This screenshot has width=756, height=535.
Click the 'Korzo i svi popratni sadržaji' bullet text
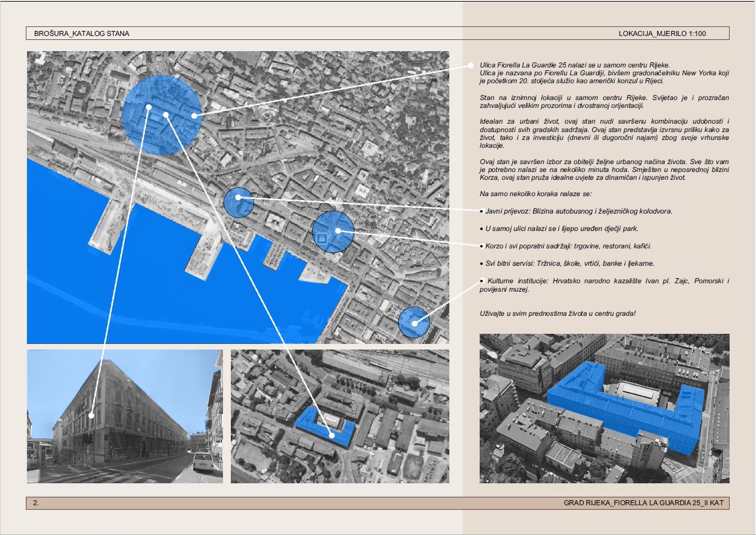pyautogui.click(x=568, y=246)
